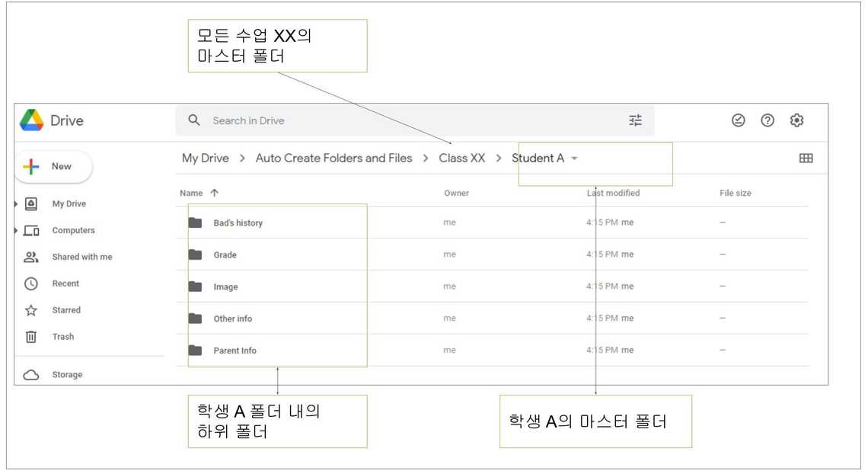Viewport: 868px width, 474px height.
Task: Switch to grid layout view
Action: click(x=806, y=159)
